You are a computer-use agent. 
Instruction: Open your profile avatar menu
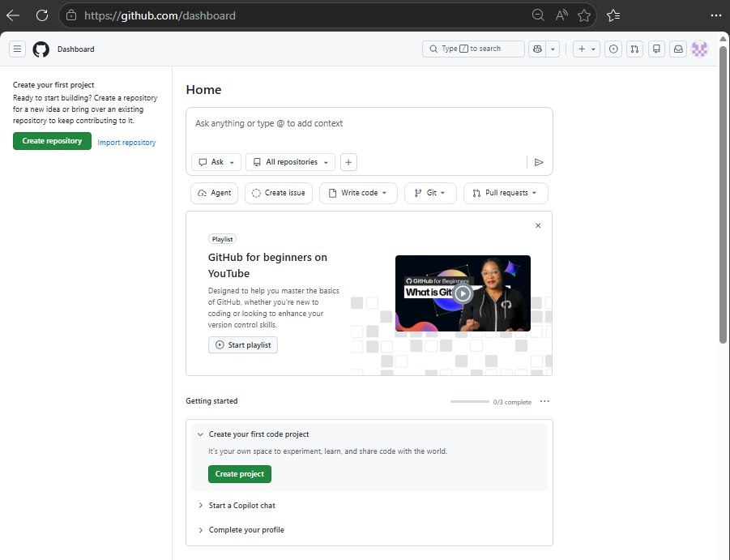coord(699,49)
